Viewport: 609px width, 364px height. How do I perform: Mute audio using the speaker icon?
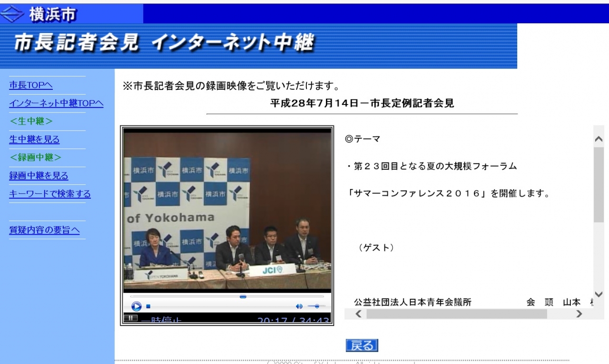point(299,307)
